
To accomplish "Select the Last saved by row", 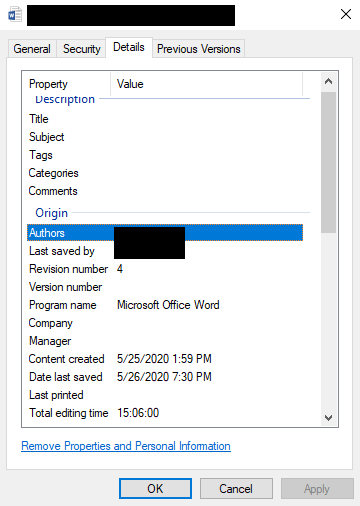I will [x=165, y=251].
